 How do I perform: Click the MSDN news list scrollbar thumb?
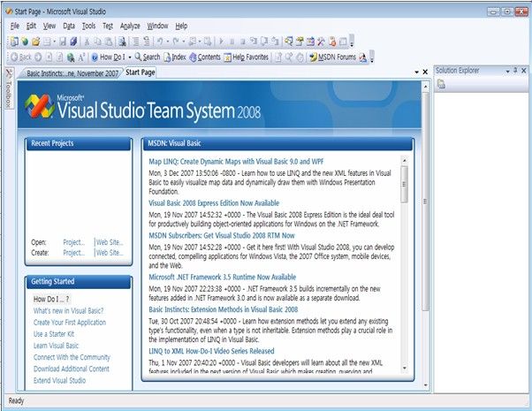(404, 185)
